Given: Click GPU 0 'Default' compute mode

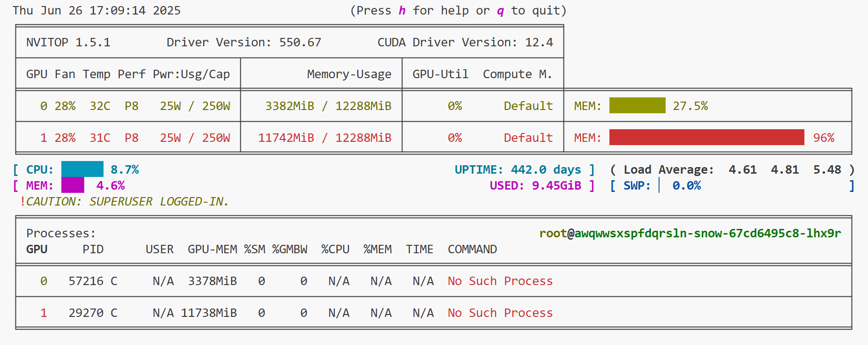Looking at the screenshot, I should 528,106.
